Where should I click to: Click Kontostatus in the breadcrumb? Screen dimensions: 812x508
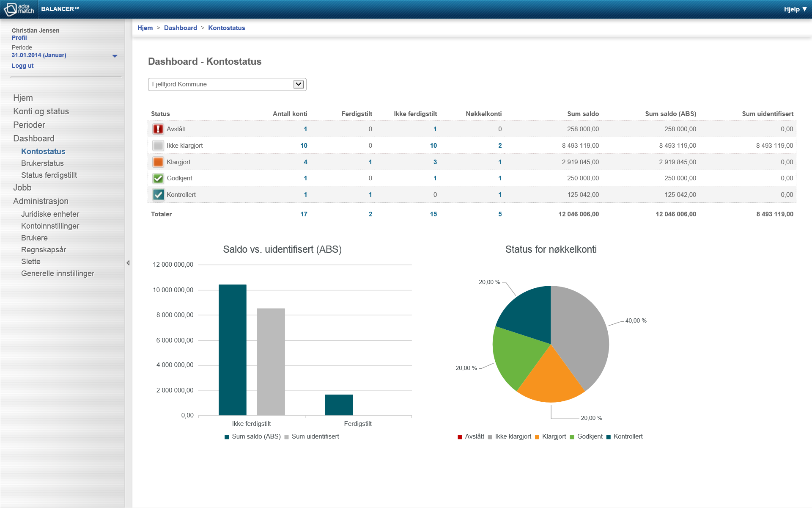tap(227, 28)
